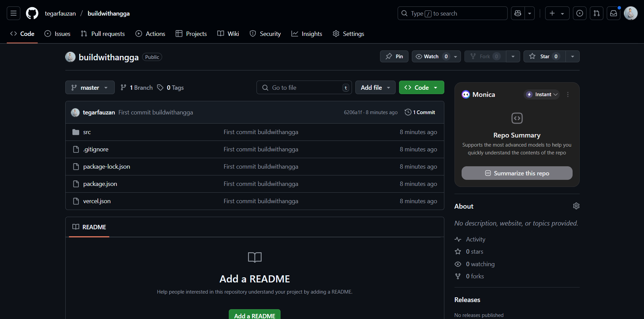This screenshot has height=319, width=644.
Task: Switch to the Code tab
Action: pos(22,34)
